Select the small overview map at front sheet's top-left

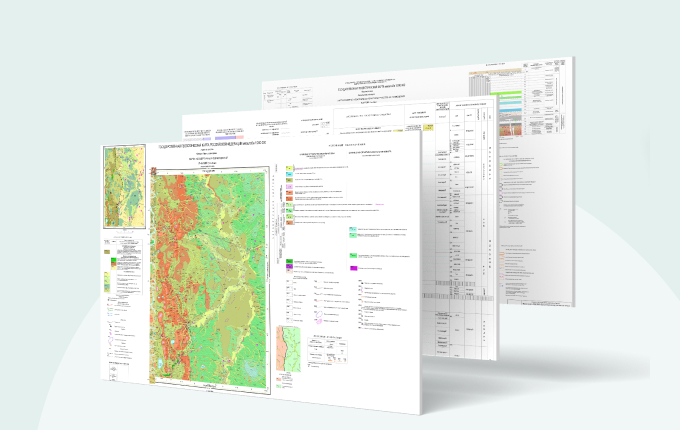coord(124,186)
